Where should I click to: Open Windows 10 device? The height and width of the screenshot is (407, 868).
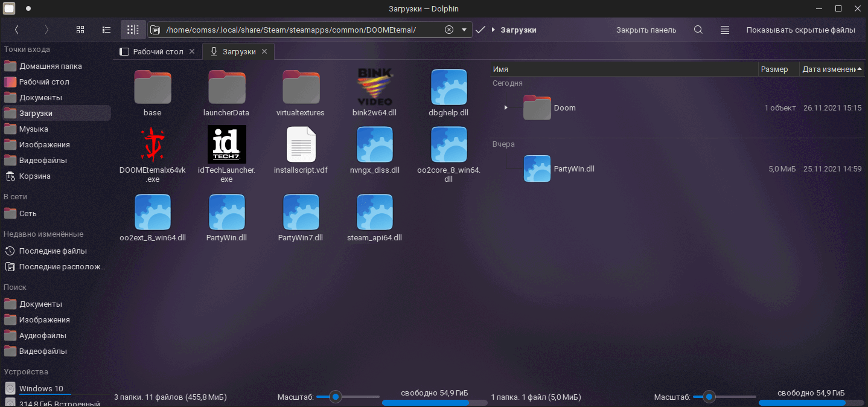(56, 389)
